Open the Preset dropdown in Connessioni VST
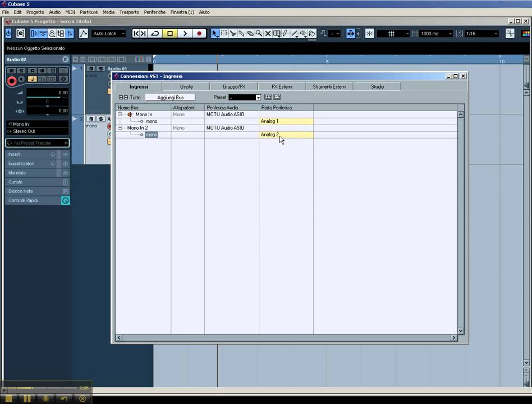This screenshot has width=532, height=404. tap(245, 98)
